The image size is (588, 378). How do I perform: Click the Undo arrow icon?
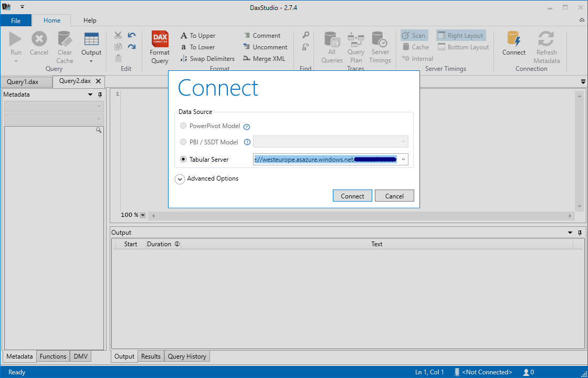(132, 35)
